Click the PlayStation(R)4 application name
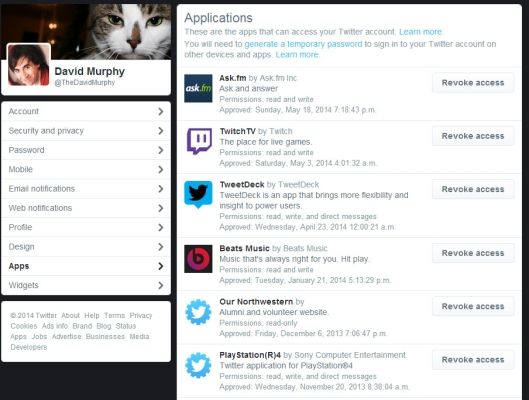This screenshot has height=400, width=529. pyautogui.click(x=250, y=355)
